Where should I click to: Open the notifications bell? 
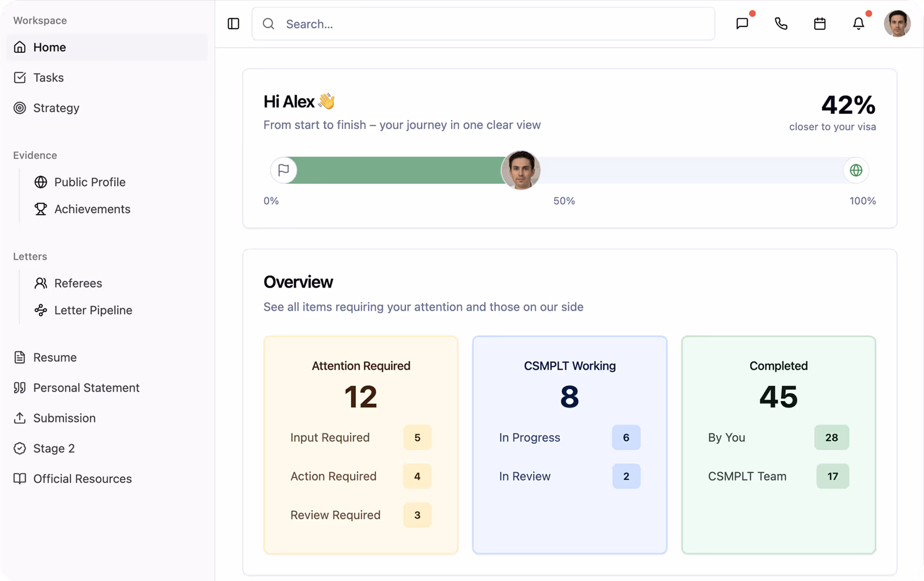pyautogui.click(x=858, y=24)
